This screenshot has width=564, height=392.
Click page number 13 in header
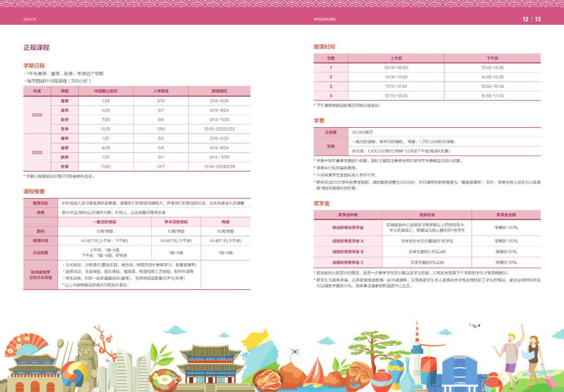[538, 19]
